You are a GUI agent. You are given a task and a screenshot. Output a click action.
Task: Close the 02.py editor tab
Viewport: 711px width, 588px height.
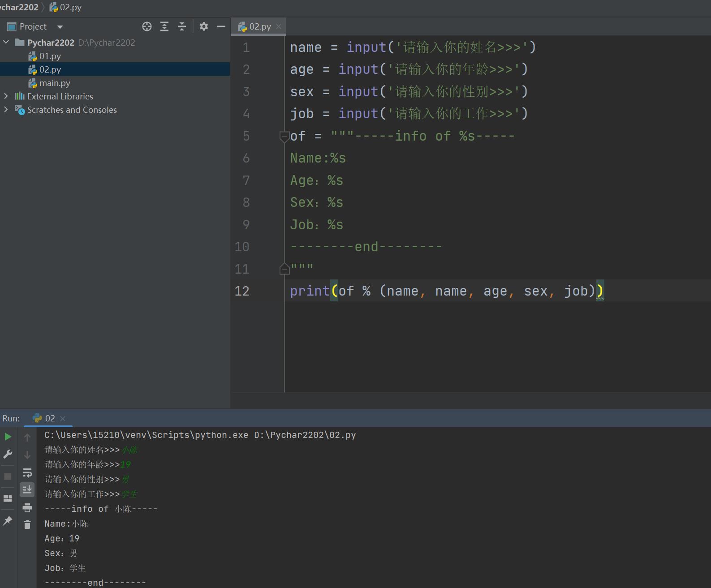tap(279, 26)
